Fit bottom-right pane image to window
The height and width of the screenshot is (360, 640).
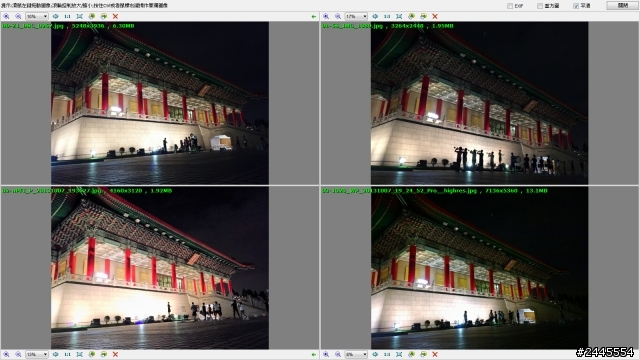pyautogui.click(x=399, y=354)
